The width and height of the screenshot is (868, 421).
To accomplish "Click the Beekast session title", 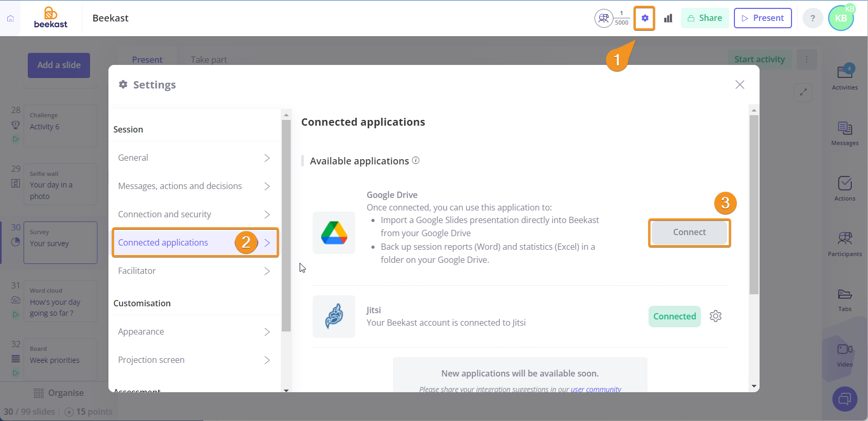I will 111,18.
